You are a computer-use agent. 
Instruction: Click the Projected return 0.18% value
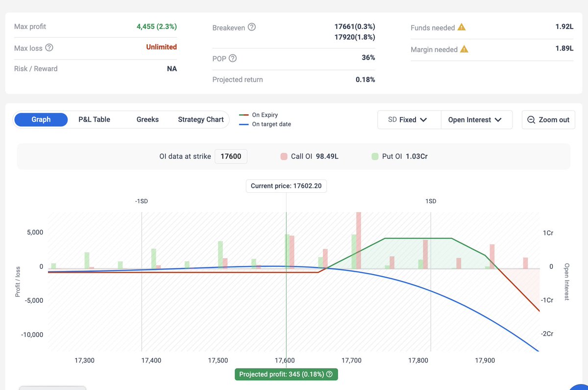tap(366, 79)
